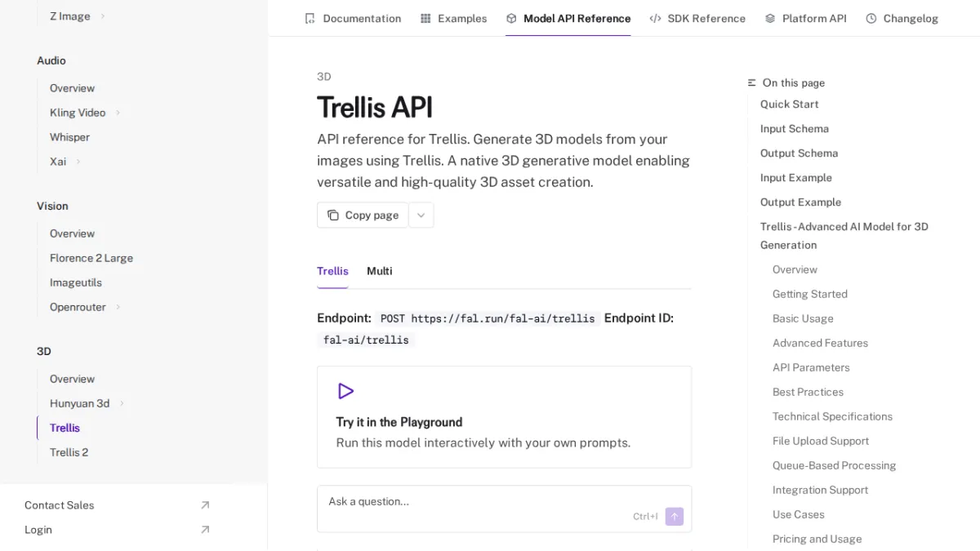Image resolution: width=980 pixels, height=551 pixels.
Task: Jump to Trellis - Advanced AI Model section
Action: 844,236
